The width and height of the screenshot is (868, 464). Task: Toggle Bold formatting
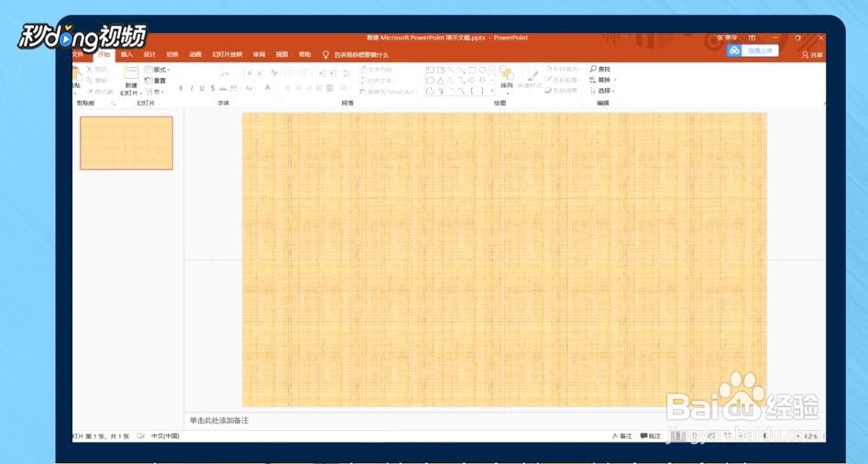[181, 89]
